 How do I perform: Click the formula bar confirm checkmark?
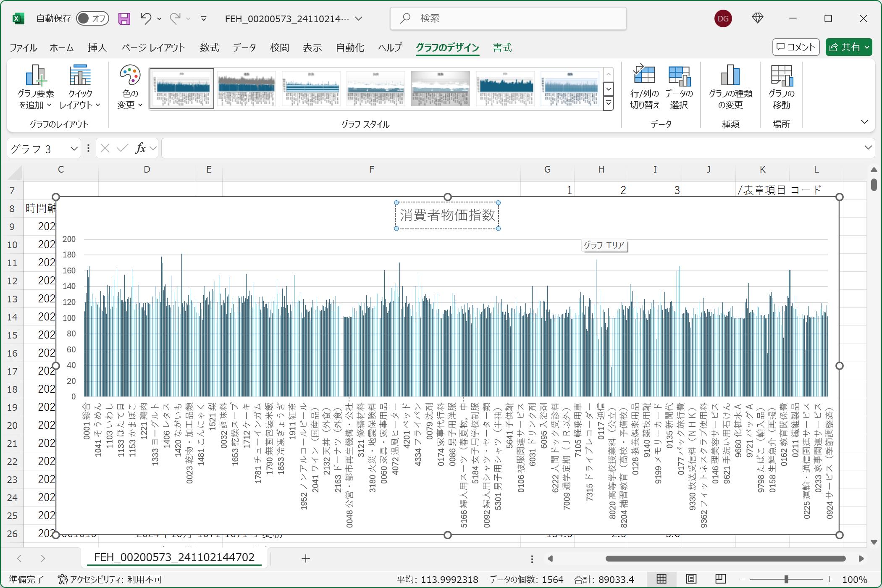point(123,148)
